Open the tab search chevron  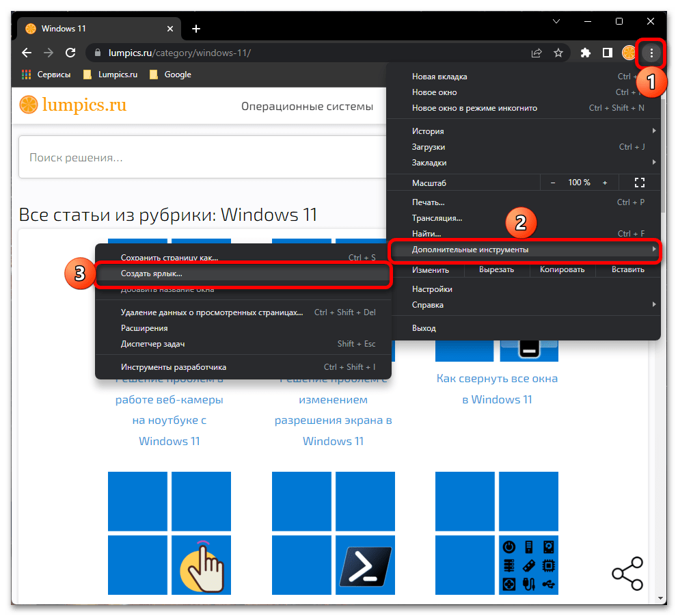(x=556, y=21)
